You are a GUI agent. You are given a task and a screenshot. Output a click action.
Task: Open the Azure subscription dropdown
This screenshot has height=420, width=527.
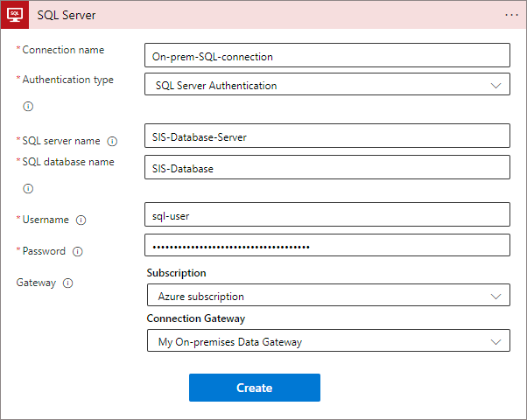click(x=328, y=295)
